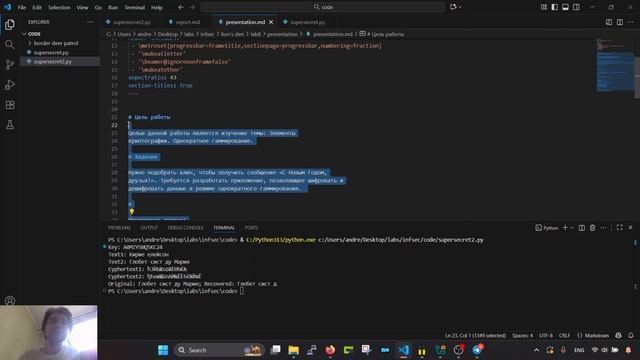This screenshot has height=360, width=640.
Task: Open the Selection menu
Action: (x=59, y=7)
